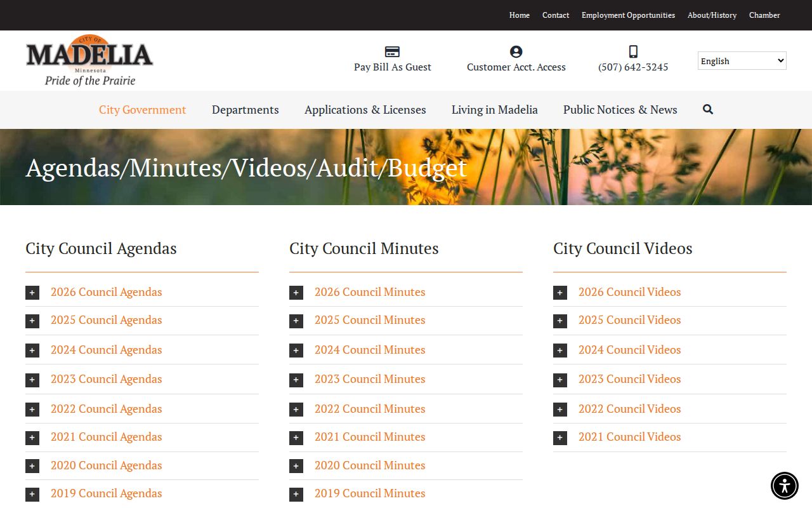Viewport: 812px width, 508px height.
Task: Click plus icon beside 2024 Council Videos
Action: (560, 350)
